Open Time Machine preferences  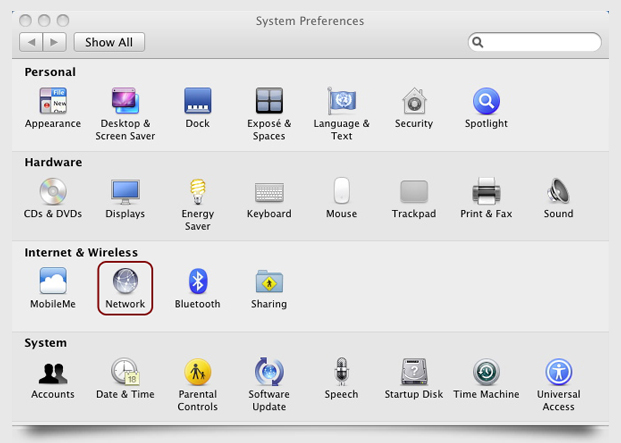click(x=486, y=378)
